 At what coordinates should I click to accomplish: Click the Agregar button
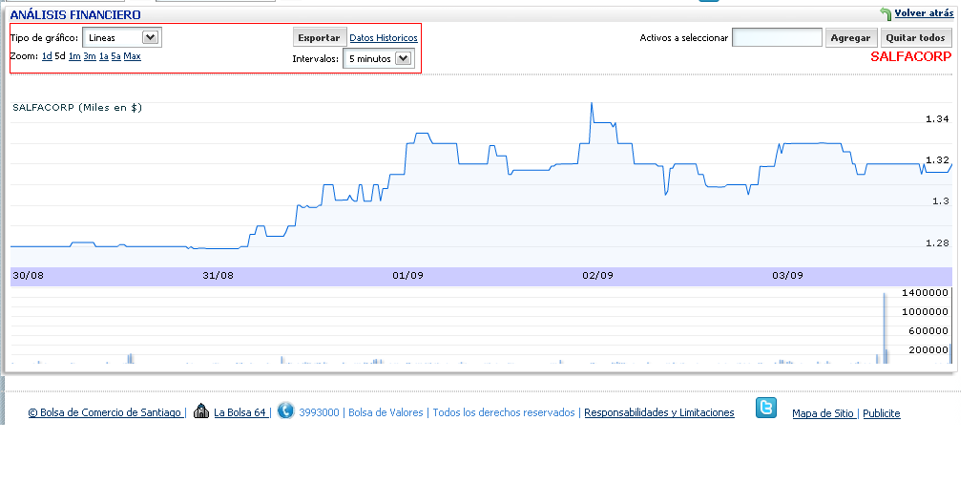pos(850,38)
